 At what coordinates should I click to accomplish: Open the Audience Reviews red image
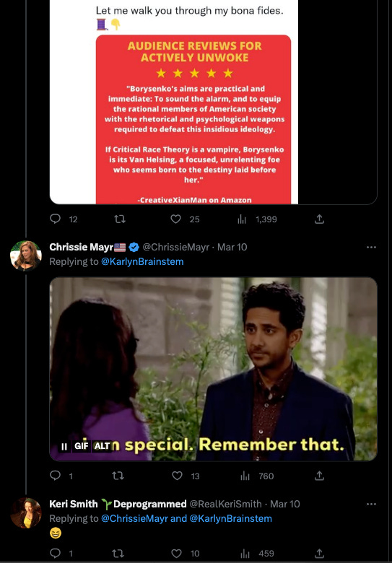click(193, 119)
